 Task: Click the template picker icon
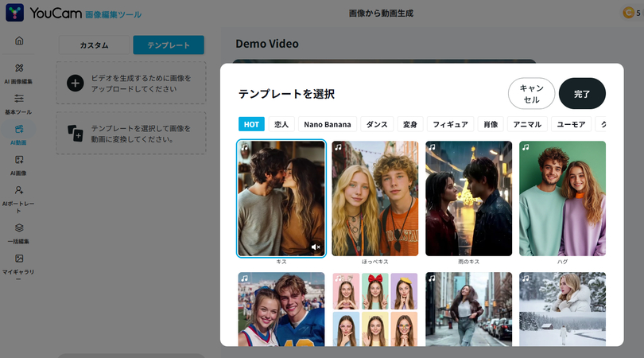[x=76, y=133]
